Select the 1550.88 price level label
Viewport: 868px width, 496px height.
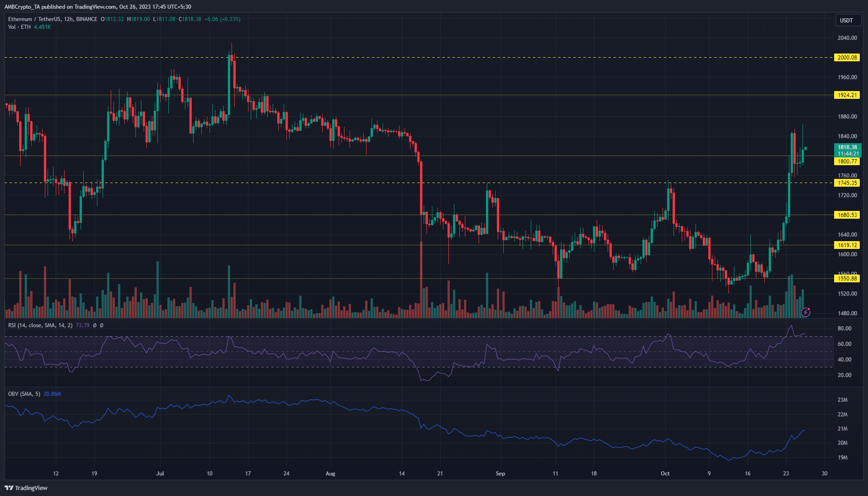click(x=847, y=279)
